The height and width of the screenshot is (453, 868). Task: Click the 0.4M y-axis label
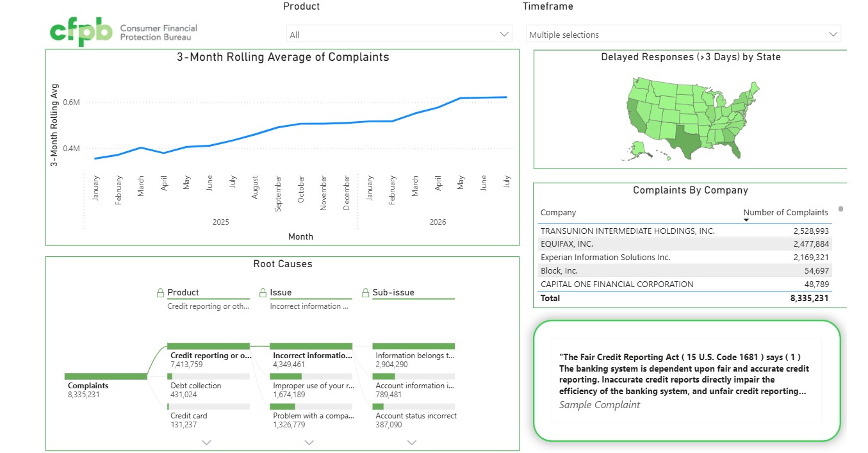[71, 149]
